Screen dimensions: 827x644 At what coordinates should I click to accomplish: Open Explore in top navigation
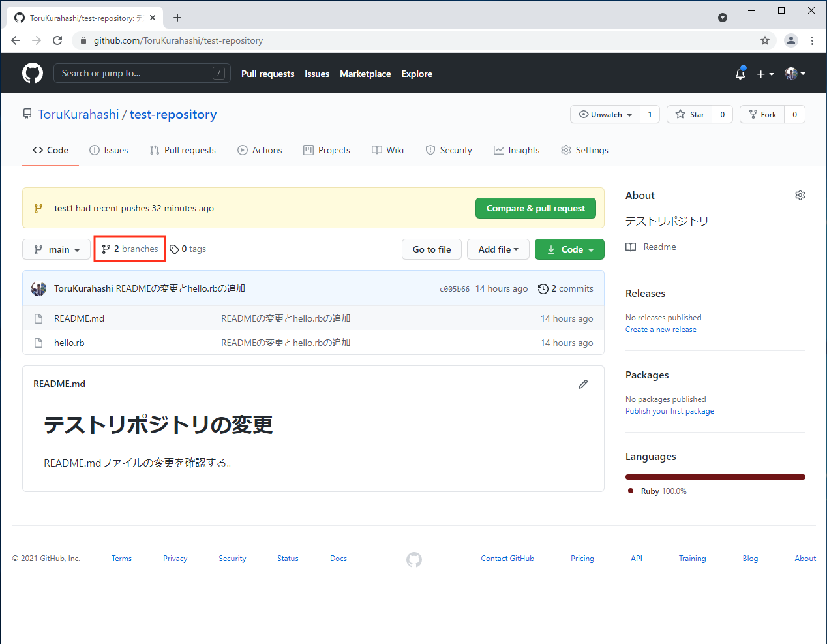pos(417,74)
